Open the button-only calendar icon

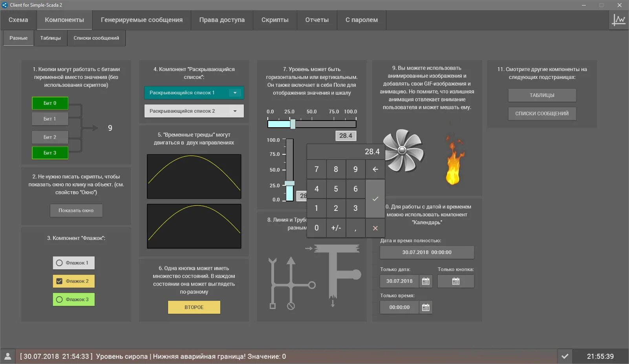(456, 281)
